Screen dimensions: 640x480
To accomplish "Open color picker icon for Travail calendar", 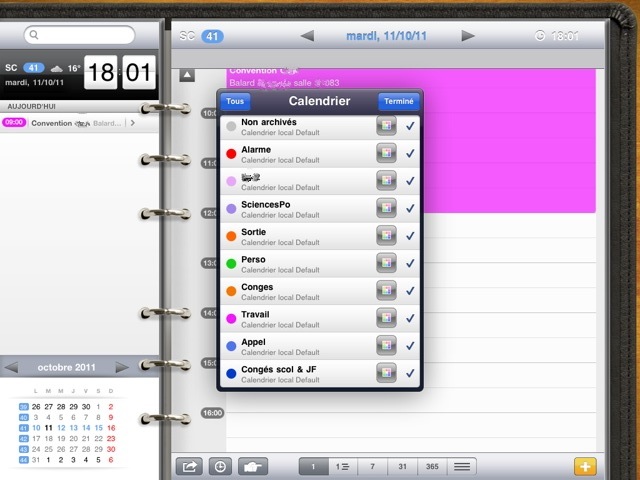I will (x=386, y=318).
